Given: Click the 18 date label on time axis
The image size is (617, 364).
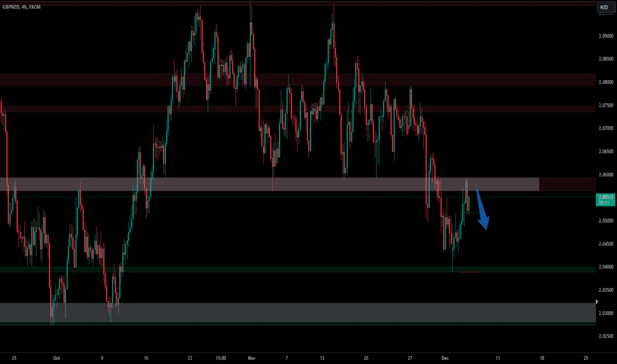Looking at the screenshot, I should tap(542, 358).
